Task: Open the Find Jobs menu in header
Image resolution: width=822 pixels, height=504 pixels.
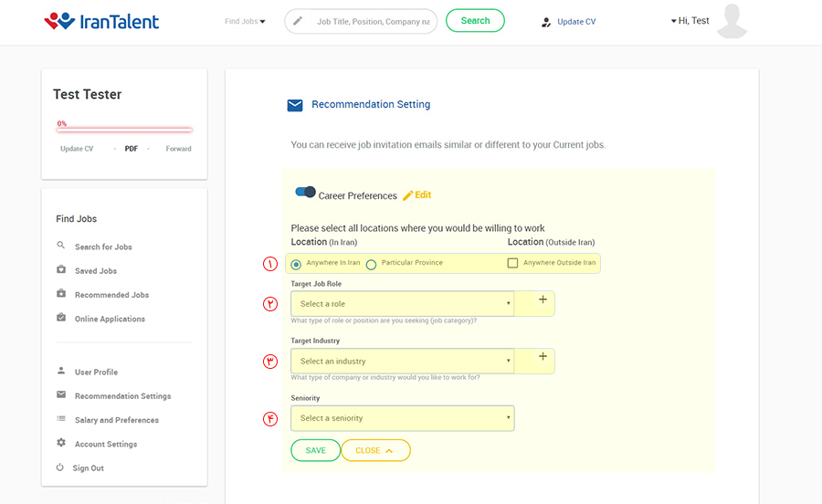Action: coord(245,21)
